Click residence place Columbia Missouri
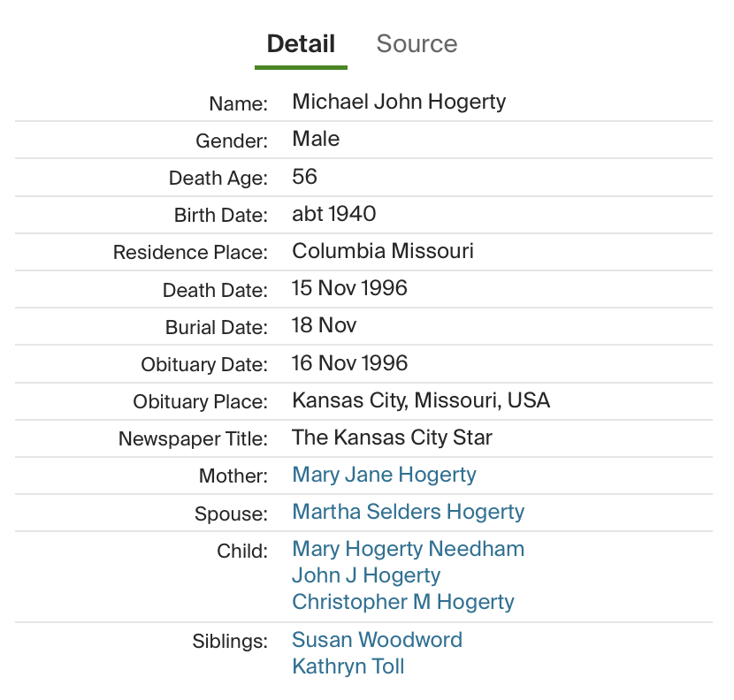This screenshot has width=734, height=700. point(383,251)
